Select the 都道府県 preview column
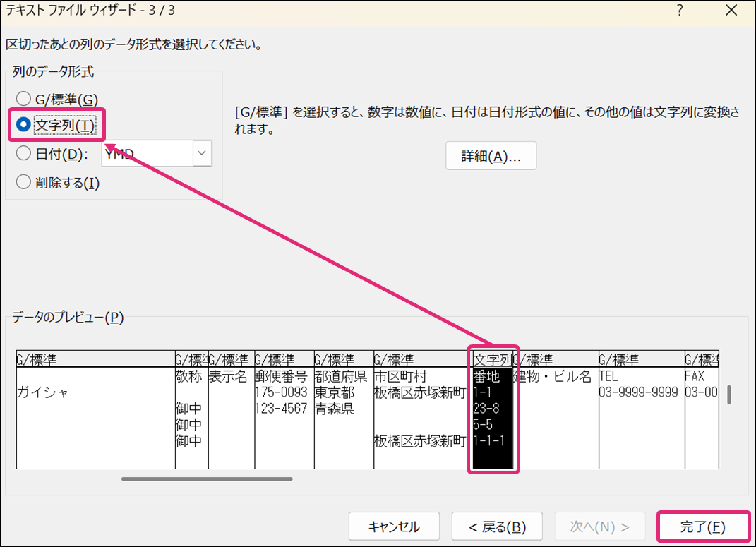The height and width of the screenshot is (547, 756). tap(343, 409)
